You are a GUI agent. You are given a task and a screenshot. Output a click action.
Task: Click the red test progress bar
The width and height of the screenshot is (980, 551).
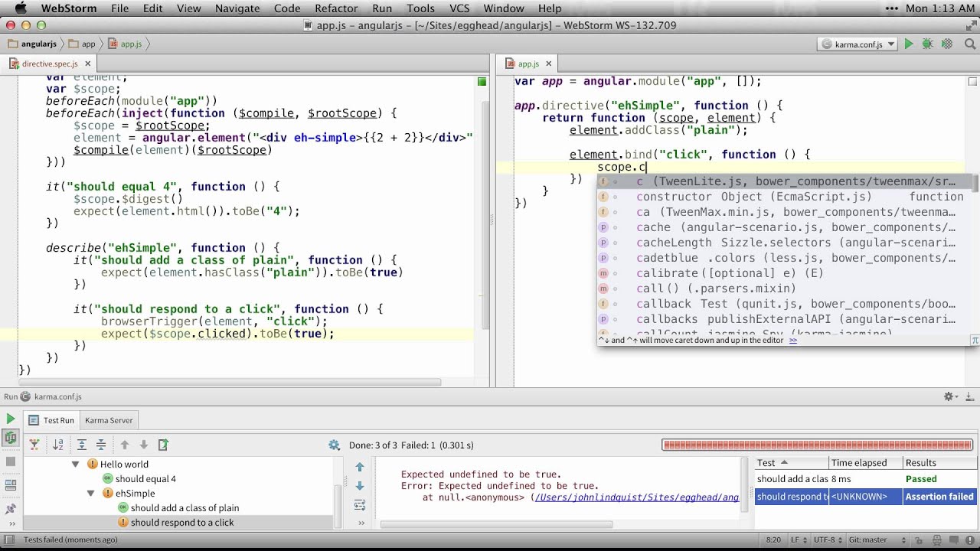tap(817, 445)
